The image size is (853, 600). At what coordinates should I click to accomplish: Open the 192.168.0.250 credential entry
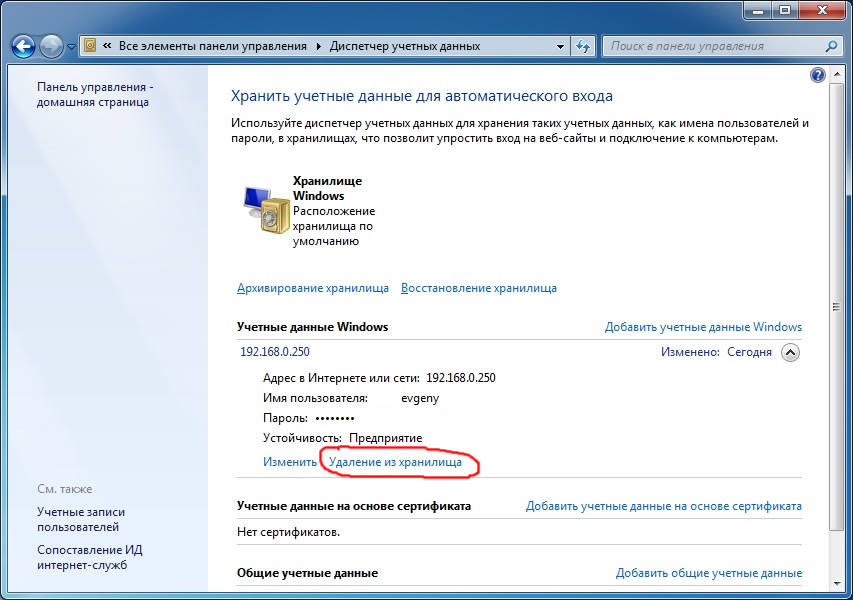coord(275,351)
